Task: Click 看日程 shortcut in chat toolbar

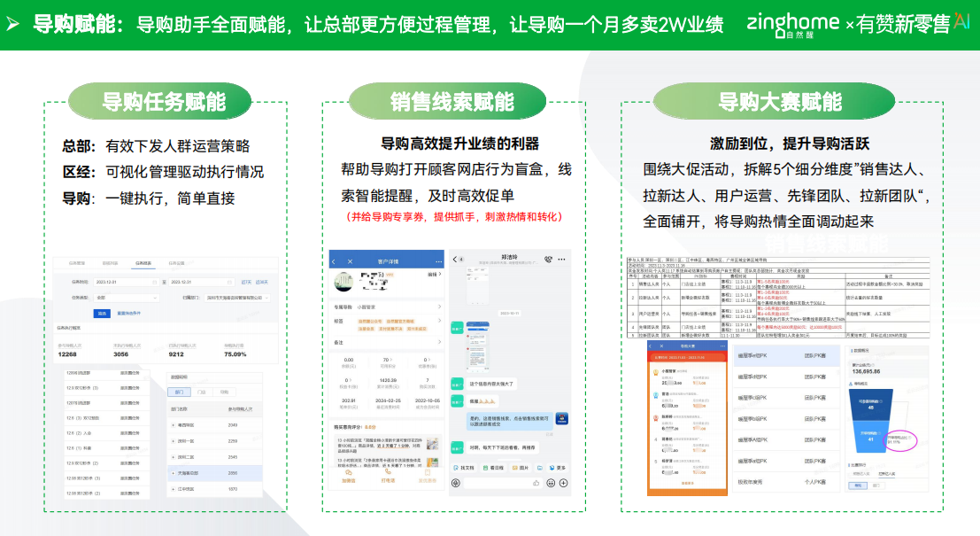Action: 493,468
